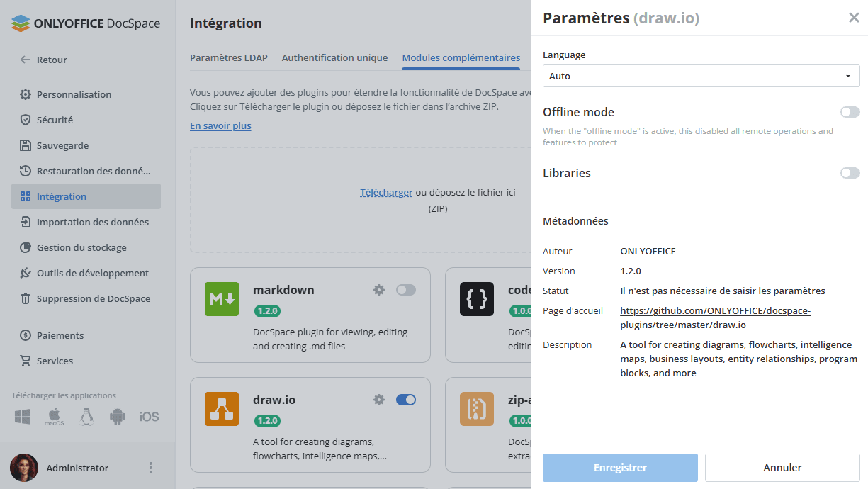Click the Android app download icon
The height and width of the screenshot is (489, 868).
click(x=118, y=417)
